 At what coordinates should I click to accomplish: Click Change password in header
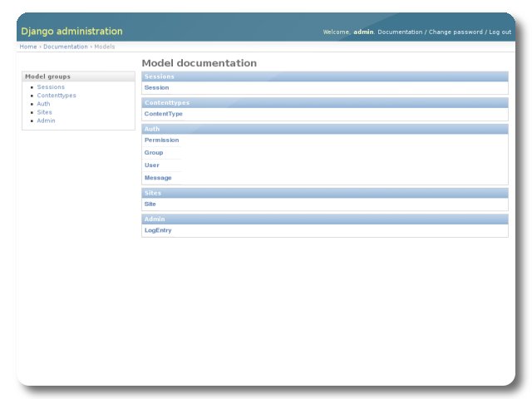click(455, 32)
